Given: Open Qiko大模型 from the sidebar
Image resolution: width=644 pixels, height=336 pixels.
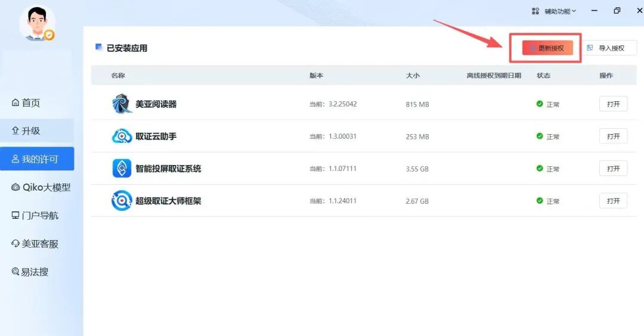Looking at the screenshot, I should click(41, 187).
